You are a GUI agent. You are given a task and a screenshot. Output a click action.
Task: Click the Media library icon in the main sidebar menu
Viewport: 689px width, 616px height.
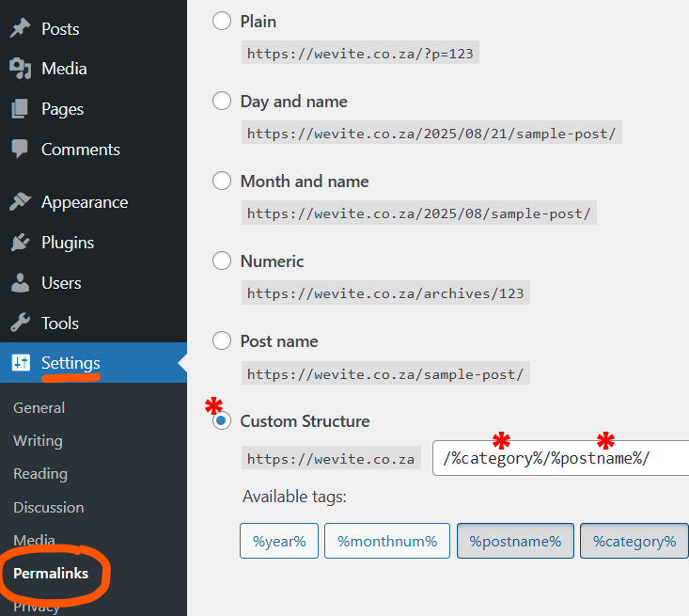[21, 68]
